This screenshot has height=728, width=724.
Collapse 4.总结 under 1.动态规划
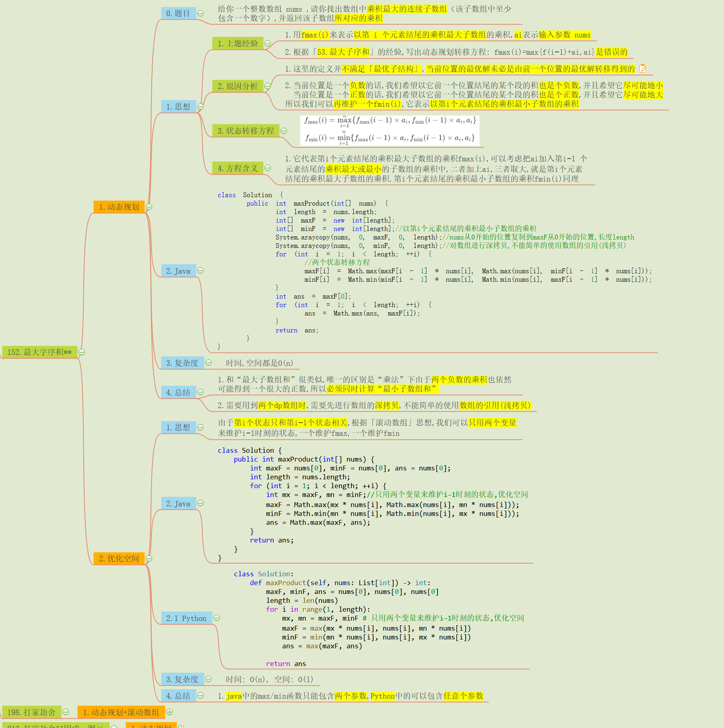point(200,392)
